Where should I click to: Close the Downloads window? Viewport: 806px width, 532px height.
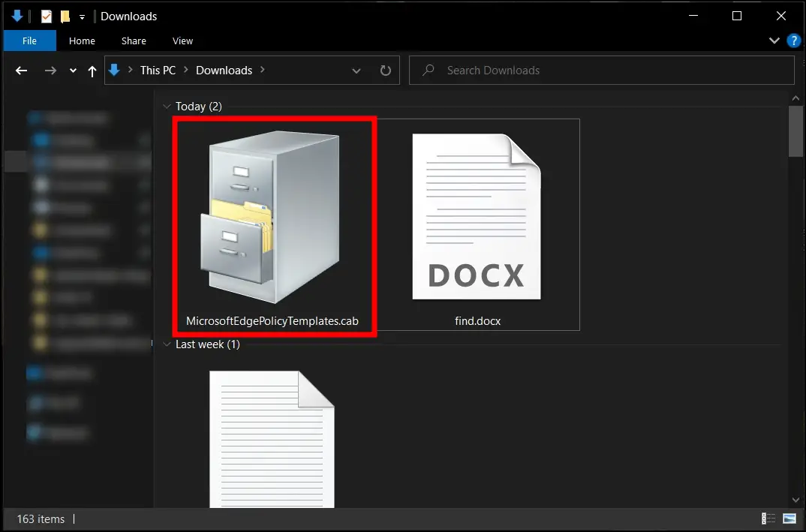pos(780,16)
